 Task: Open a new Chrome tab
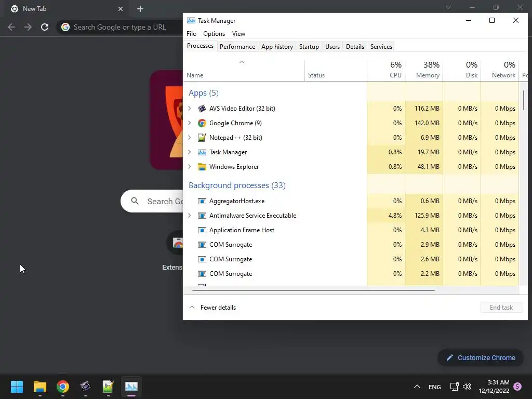[x=140, y=9]
